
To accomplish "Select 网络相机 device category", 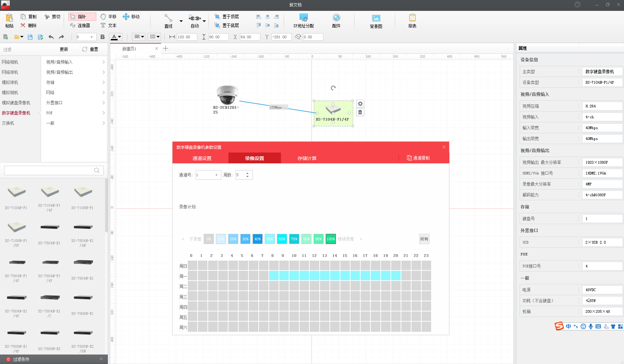I will (10, 62).
